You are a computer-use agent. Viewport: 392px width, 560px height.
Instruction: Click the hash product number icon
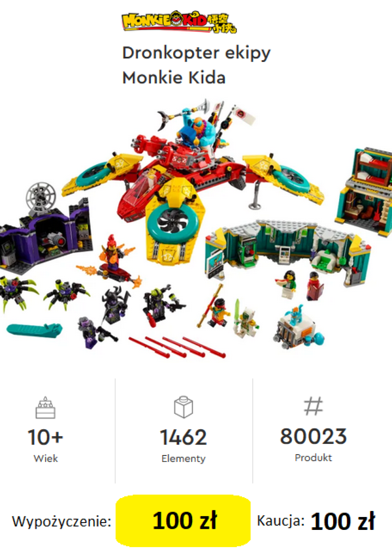(x=313, y=406)
